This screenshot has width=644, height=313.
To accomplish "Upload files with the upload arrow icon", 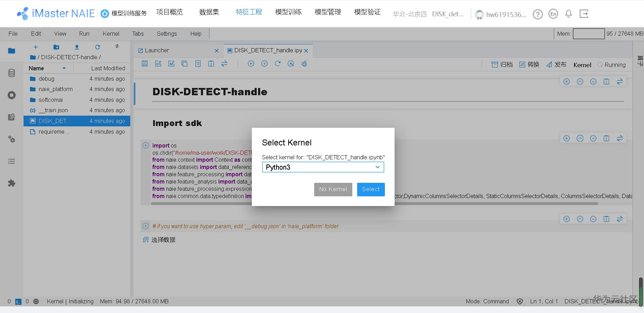I will coord(77,47).
